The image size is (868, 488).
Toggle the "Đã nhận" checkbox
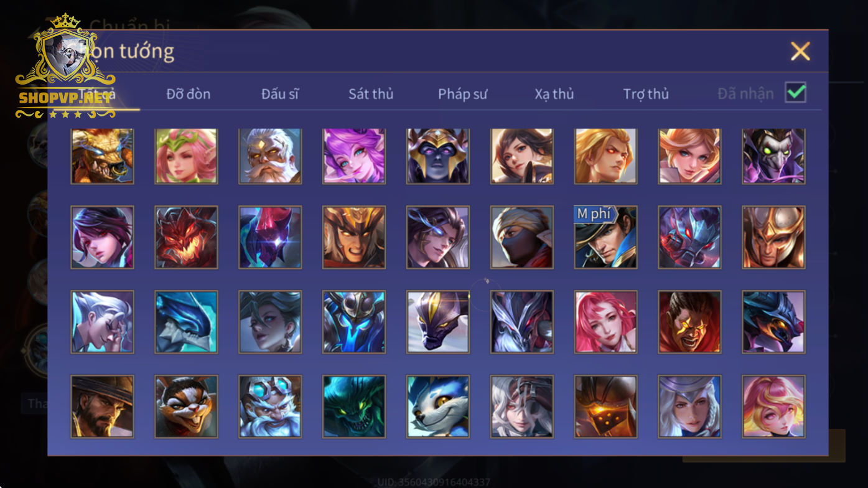(x=796, y=93)
